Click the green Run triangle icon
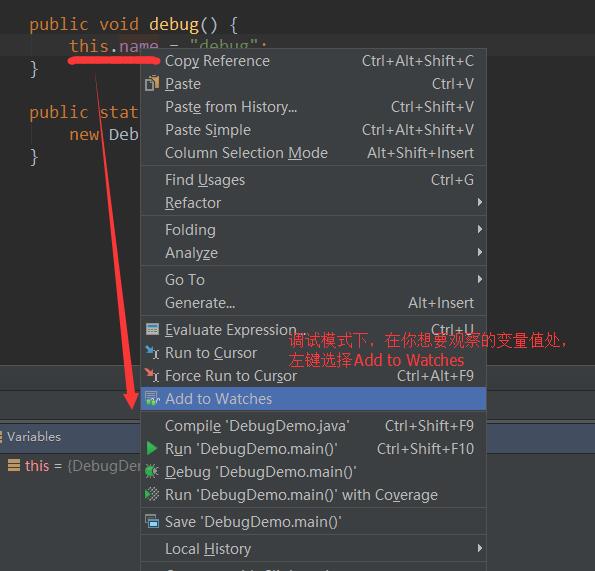This screenshot has width=595, height=571. pyautogui.click(x=152, y=448)
